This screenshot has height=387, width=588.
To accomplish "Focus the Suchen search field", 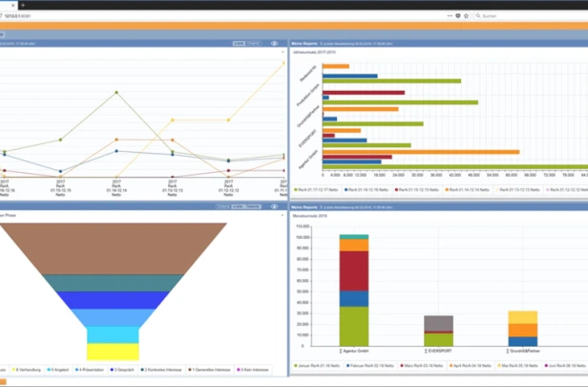I will coord(531,15).
